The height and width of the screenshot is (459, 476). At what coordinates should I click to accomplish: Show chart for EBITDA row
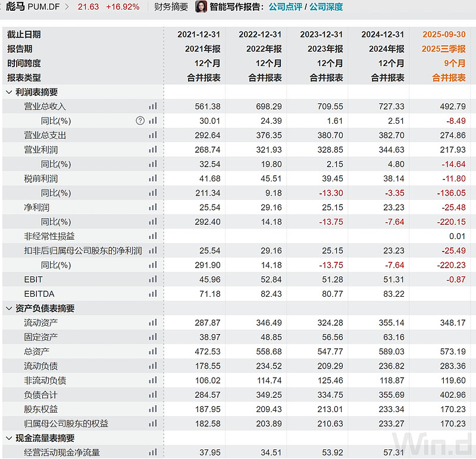click(x=153, y=294)
